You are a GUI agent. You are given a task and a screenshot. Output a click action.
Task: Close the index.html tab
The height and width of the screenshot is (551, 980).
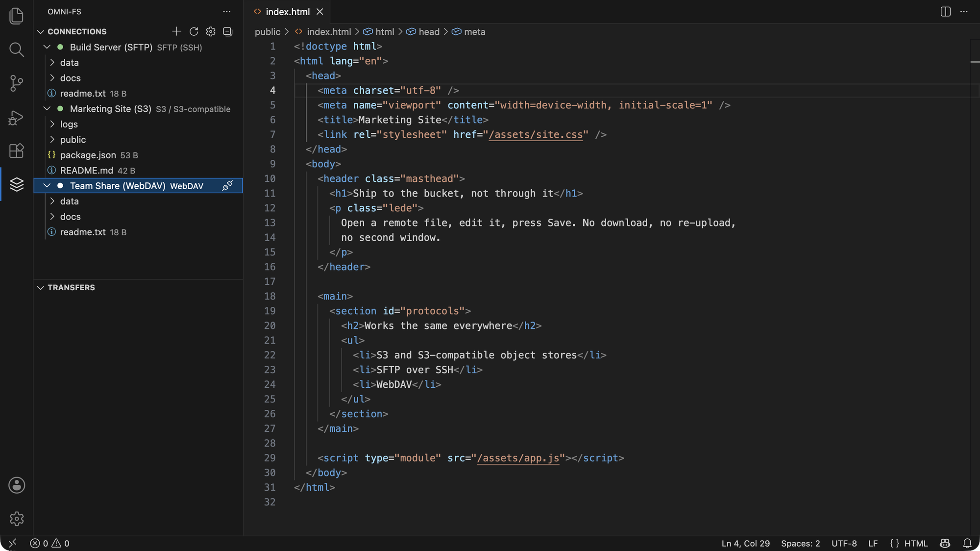tap(320, 11)
